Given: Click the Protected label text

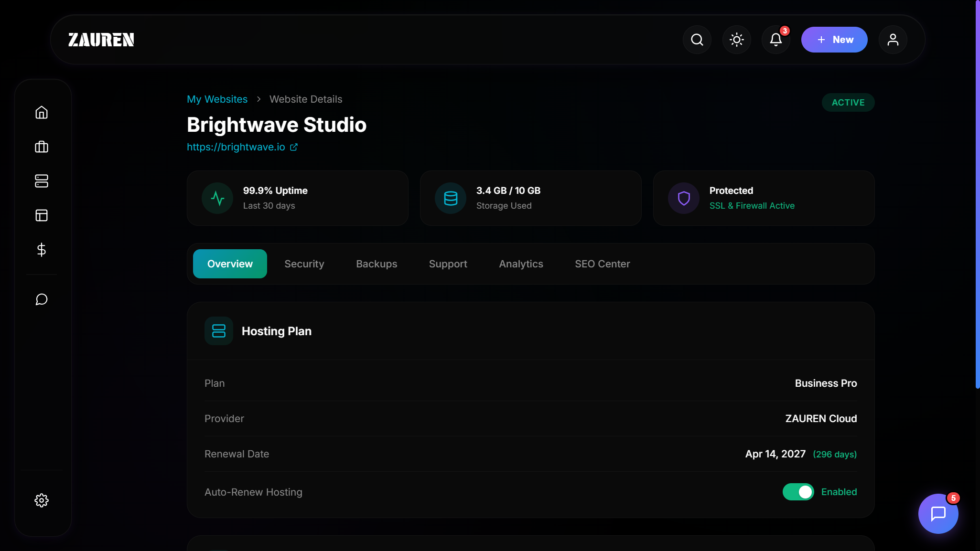Looking at the screenshot, I should [x=731, y=191].
